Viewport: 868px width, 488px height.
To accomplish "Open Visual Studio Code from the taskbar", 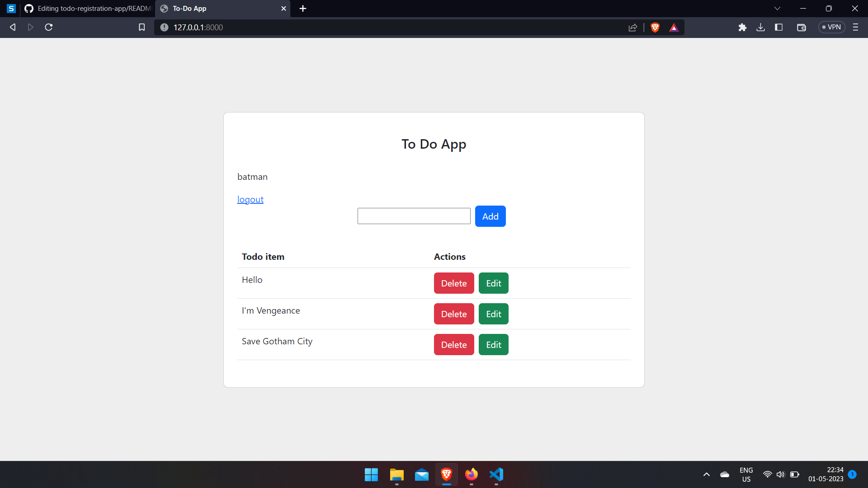I will coord(496,474).
